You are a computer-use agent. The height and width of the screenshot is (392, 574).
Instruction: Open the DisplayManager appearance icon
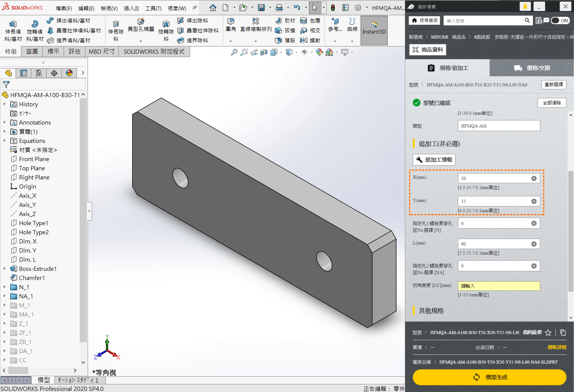(69, 73)
